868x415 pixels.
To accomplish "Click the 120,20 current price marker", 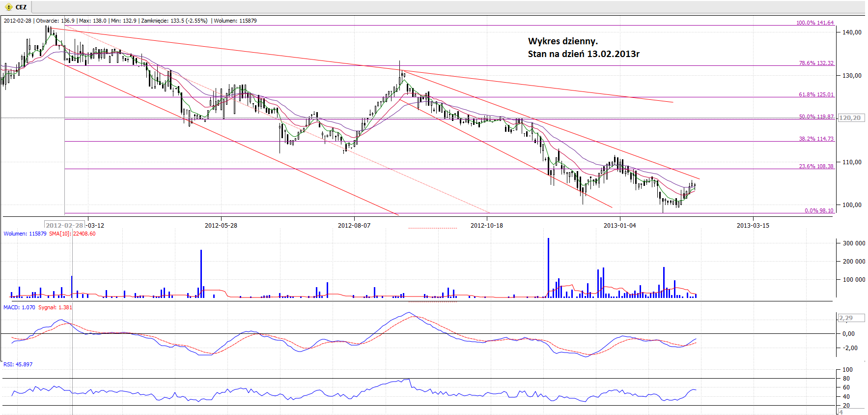I will point(851,118).
